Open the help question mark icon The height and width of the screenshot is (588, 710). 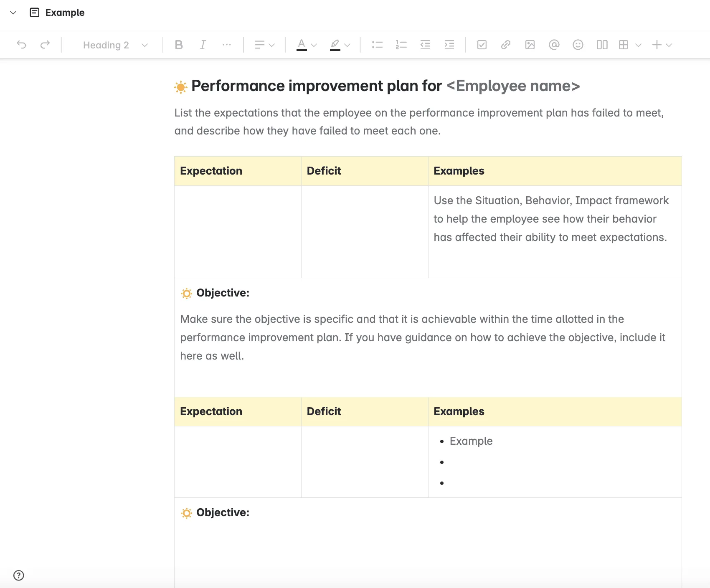click(19, 575)
